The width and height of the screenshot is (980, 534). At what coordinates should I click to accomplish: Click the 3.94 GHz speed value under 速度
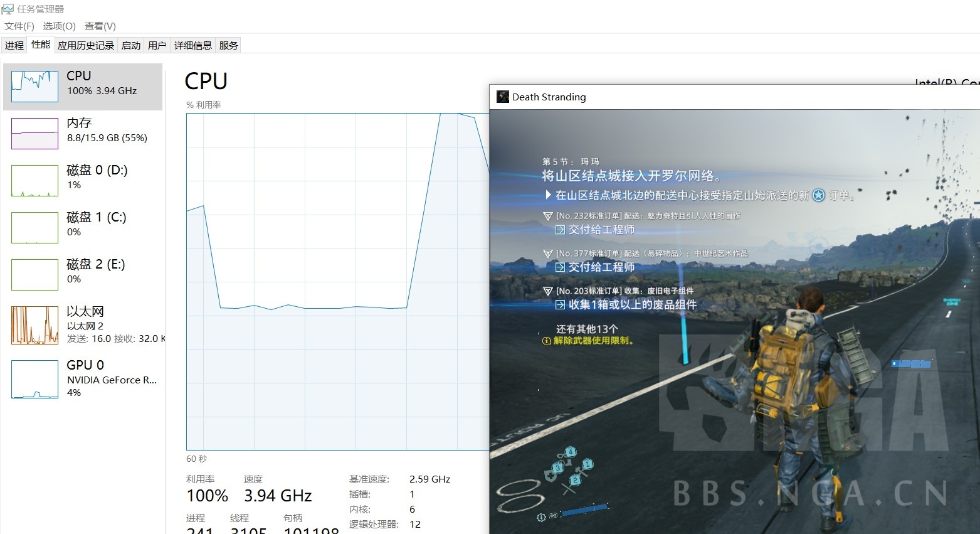(278, 496)
